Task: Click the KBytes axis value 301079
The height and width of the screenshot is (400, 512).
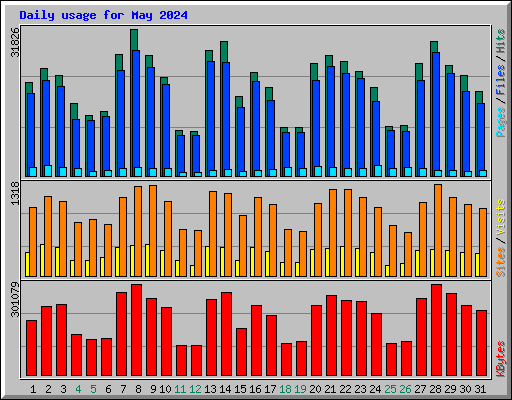Action: [15, 300]
